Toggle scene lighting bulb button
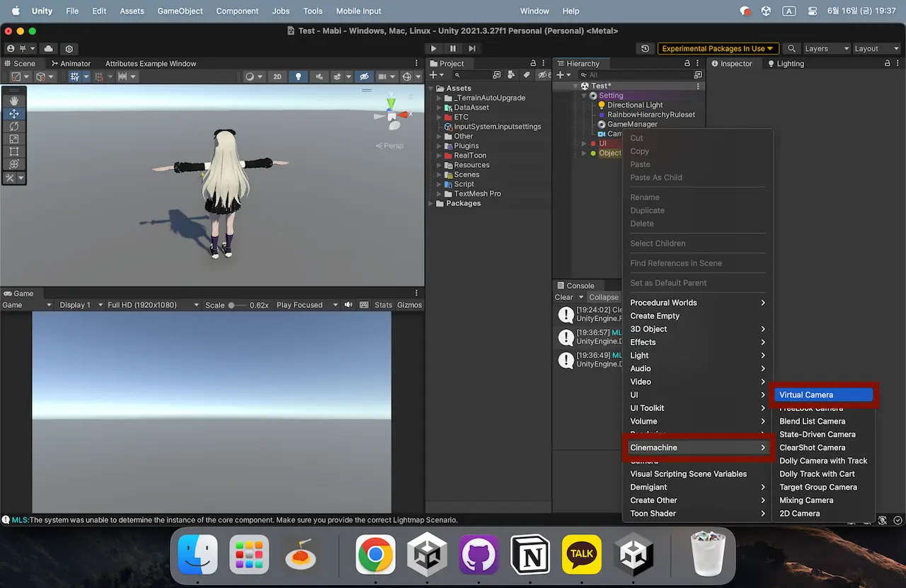 [298, 76]
